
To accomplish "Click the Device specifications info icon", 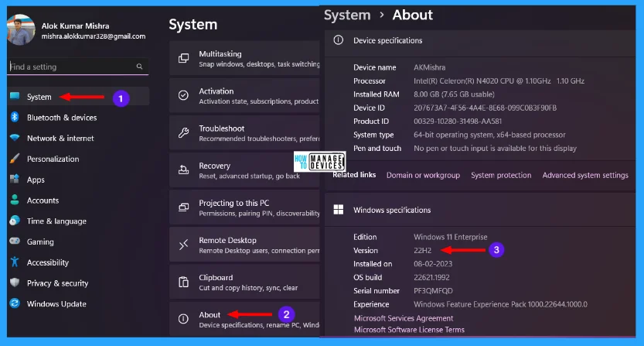I will point(339,40).
